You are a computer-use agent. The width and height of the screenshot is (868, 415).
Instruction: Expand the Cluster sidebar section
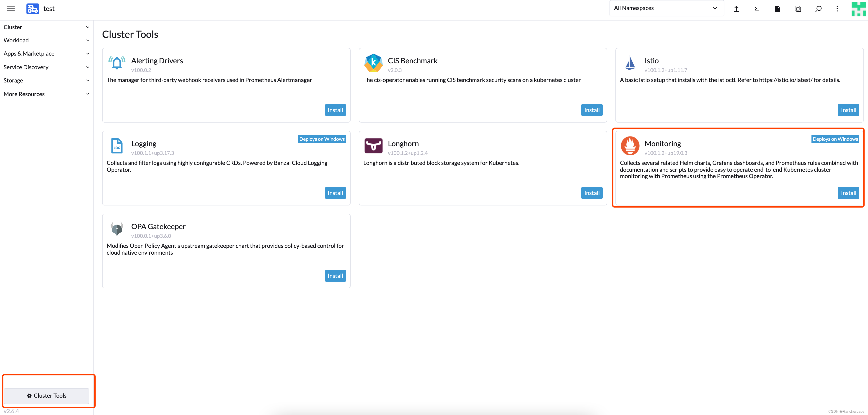pos(46,27)
